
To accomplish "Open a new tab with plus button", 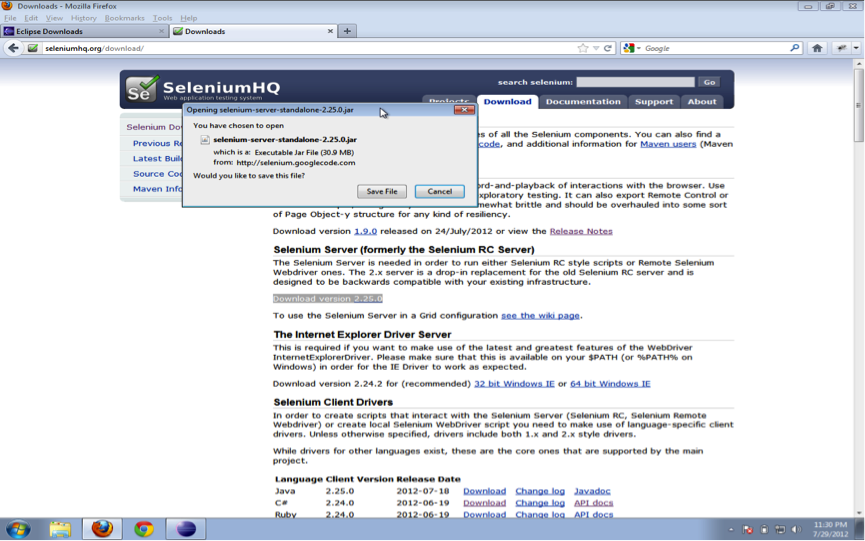I will coord(347,31).
